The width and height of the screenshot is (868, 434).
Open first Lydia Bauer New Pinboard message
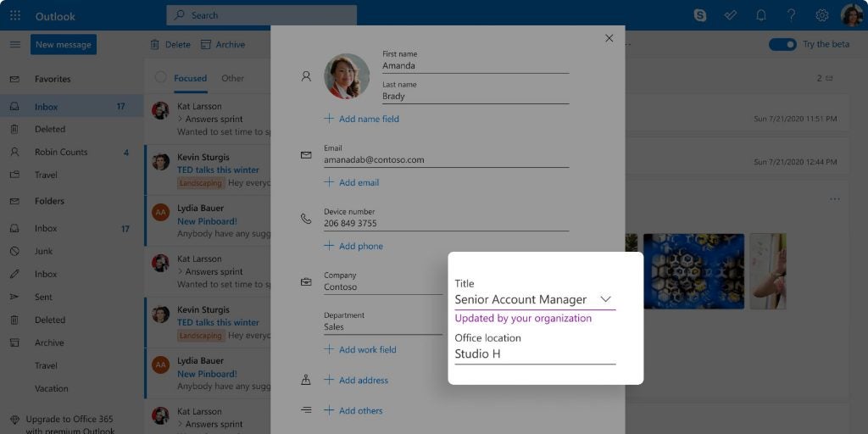tap(209, 220)
